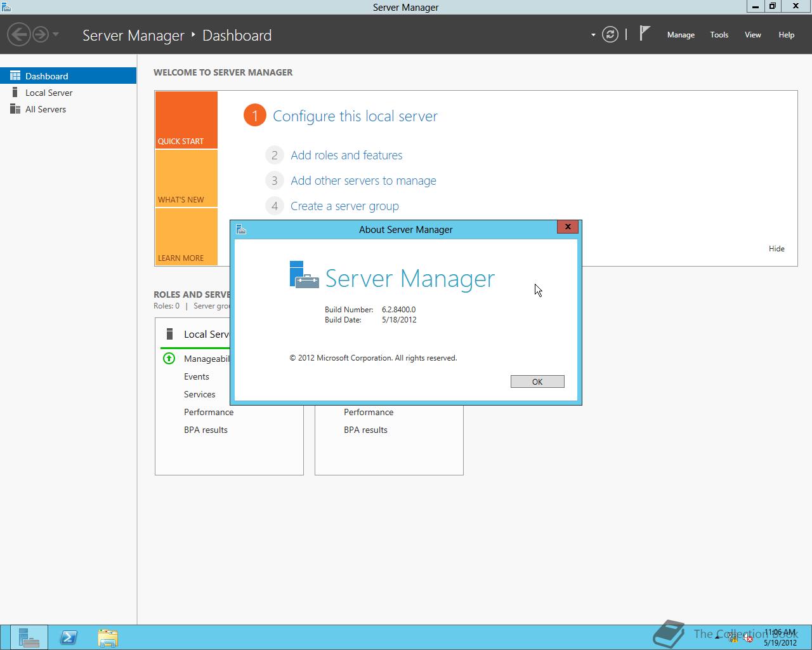The height and width of the screenshot is (650, 812).
Task: Open the Manage menu
Action: (x=681, y=35)
